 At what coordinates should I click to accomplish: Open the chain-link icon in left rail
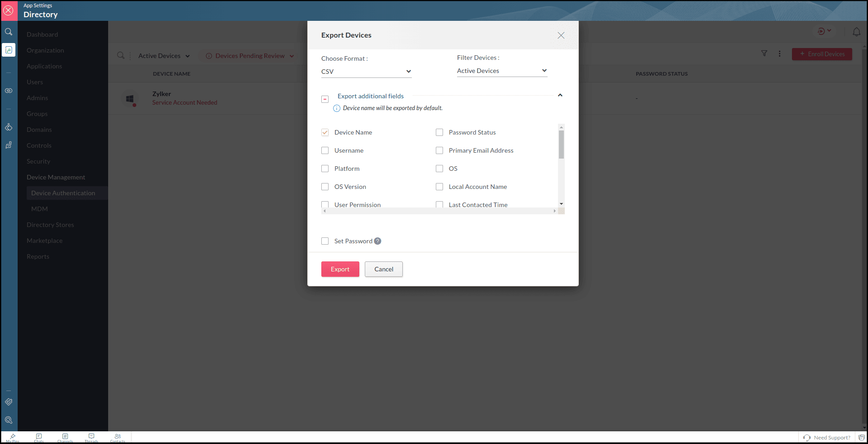coord(9,91)
